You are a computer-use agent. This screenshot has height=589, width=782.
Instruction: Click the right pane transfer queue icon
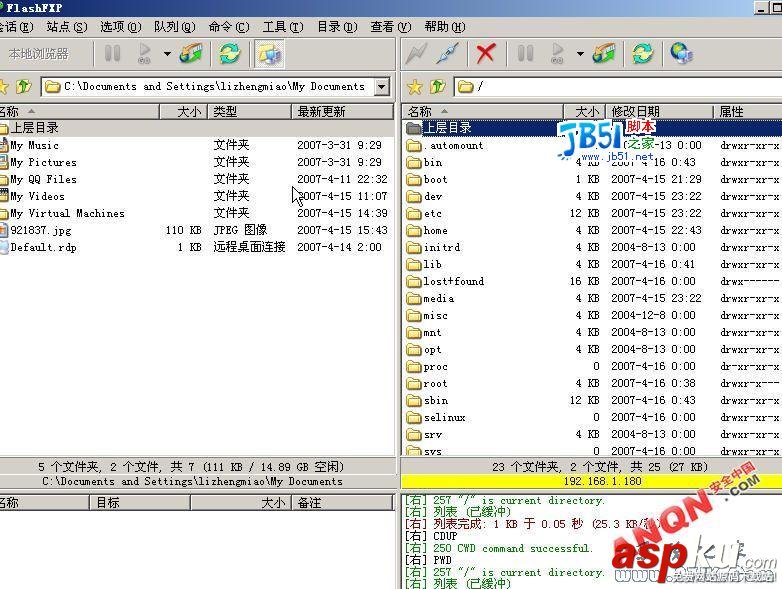click(x=604, y=53)
